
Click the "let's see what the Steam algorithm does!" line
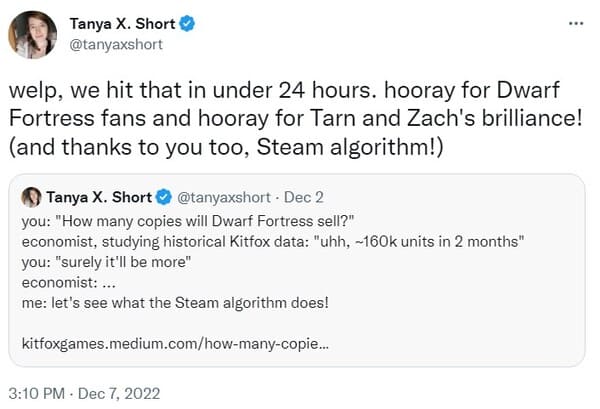175,303
